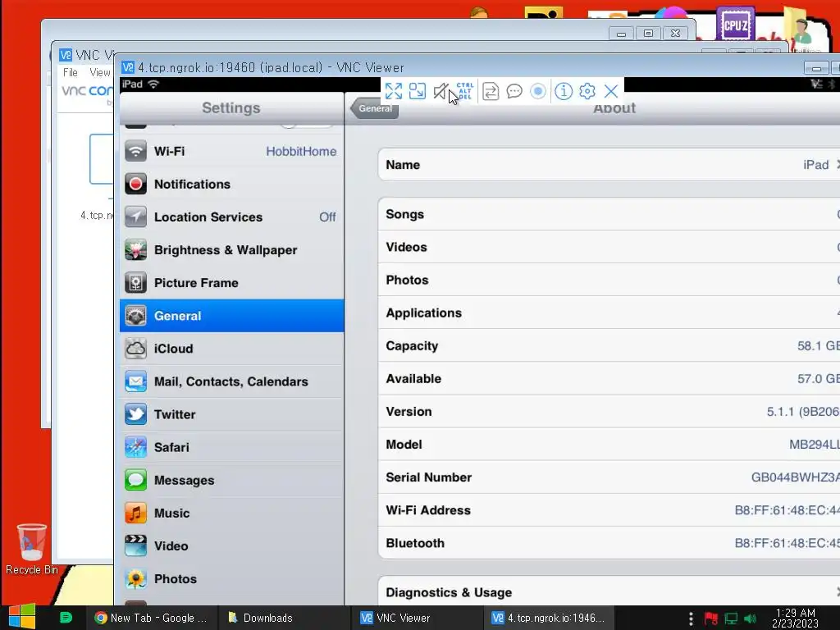This screenshot has width=840, height=630.
Task: Open file transfer from VNC toolbar
Action: pyautogui.click(x=491, y=91)
